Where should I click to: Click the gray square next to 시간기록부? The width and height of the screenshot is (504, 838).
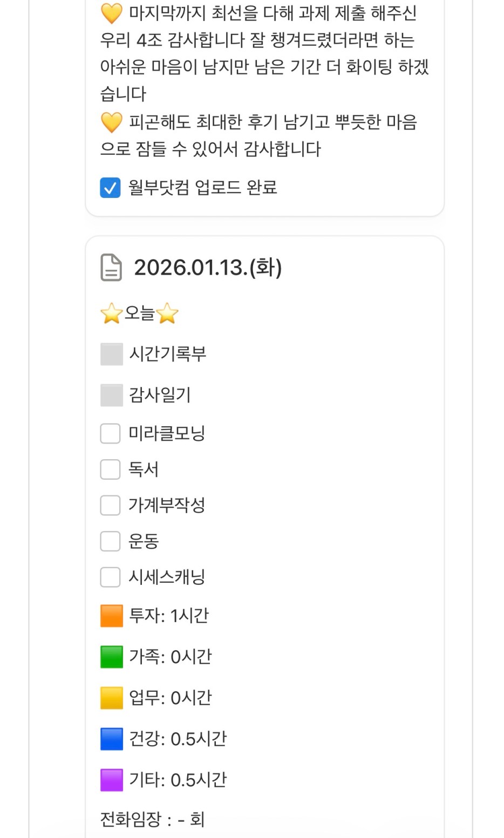(112, 355)
